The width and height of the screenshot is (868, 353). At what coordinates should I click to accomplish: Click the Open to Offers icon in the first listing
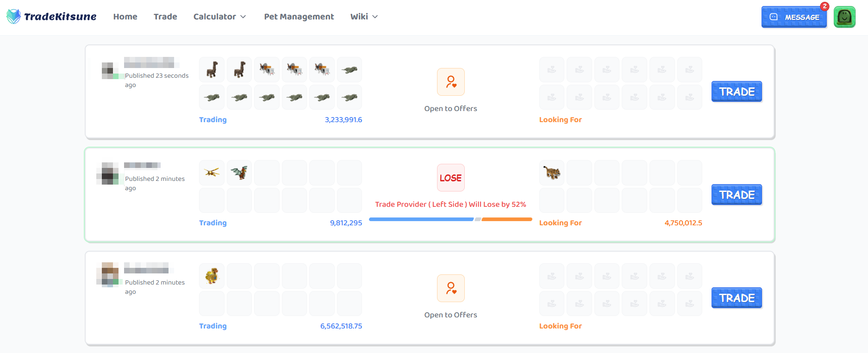[450, 82]
